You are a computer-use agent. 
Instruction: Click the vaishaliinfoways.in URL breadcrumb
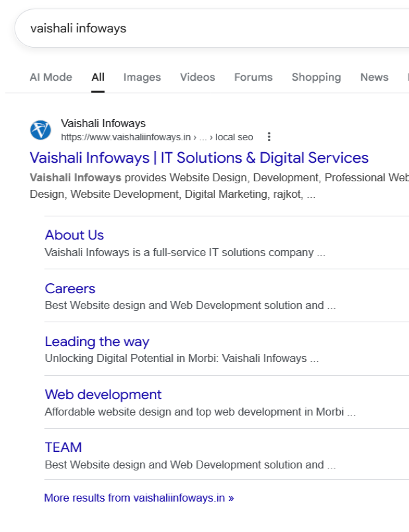pos(156,137)
